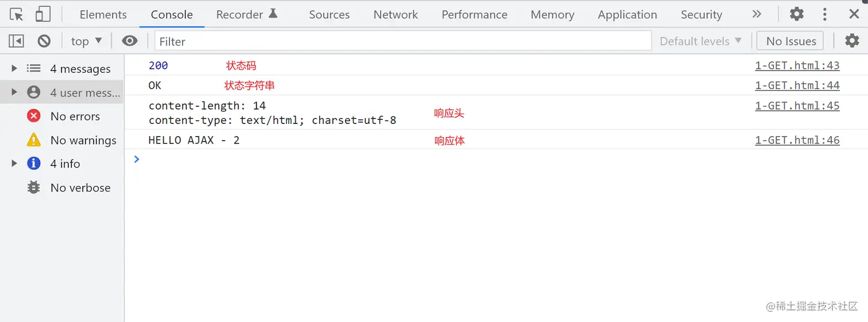The height and width of the screenshot is (322, 868).
Task: Click the No Issues button
Action: (790, 41)
